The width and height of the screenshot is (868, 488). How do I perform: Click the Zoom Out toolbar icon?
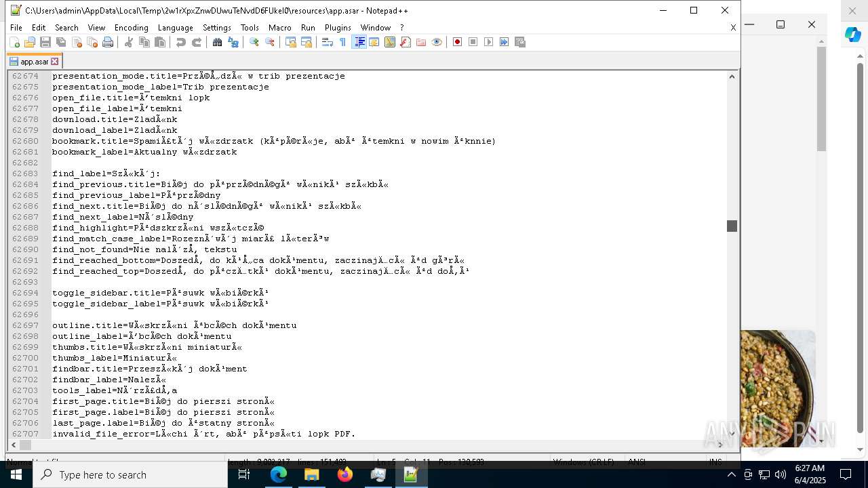pyautogui.click(x=270, y=42)
